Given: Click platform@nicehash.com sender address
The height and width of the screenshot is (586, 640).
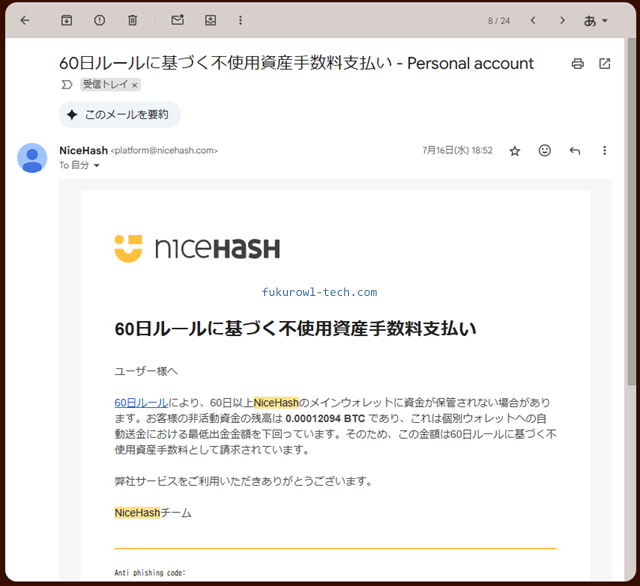Looking at the screenshot, I should [164, 151].
